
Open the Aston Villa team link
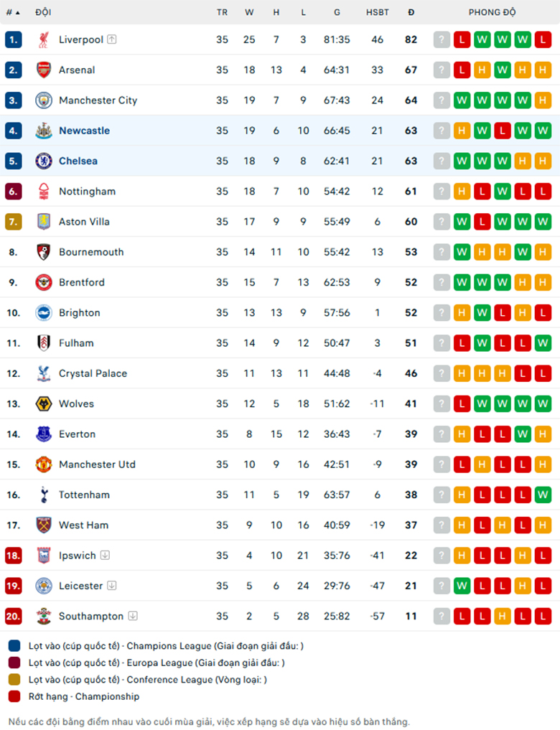click(x=84, y=222)
